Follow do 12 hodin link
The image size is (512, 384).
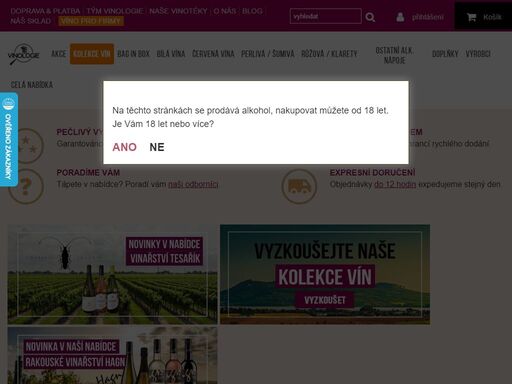[395, 184]
